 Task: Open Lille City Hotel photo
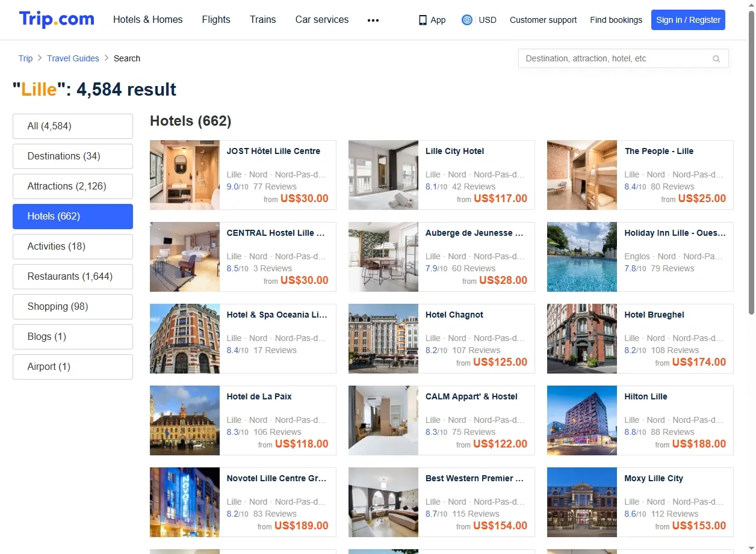(x=383, y=175)
